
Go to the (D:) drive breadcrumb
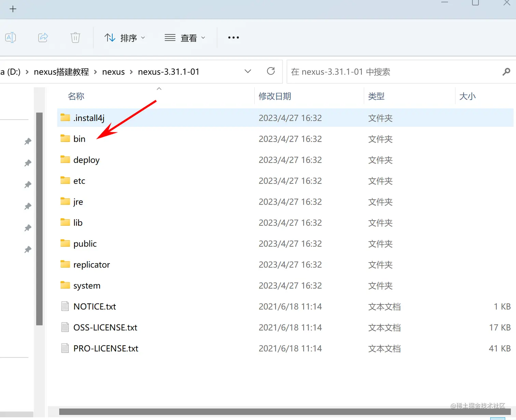pos(10,72)
